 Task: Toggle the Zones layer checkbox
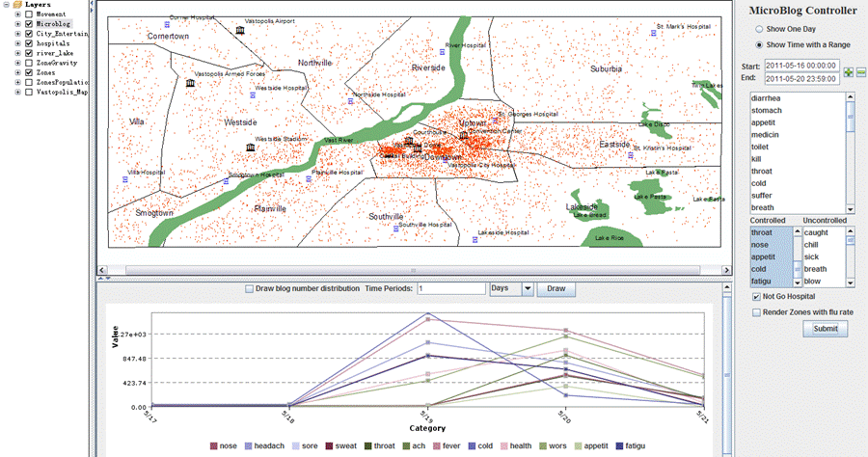29,72
